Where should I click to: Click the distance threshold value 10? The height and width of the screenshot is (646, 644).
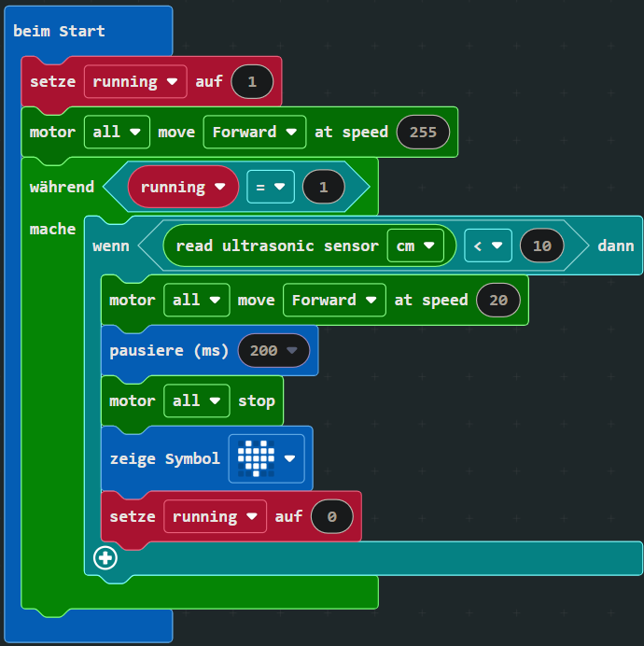[x=541, y=246]
